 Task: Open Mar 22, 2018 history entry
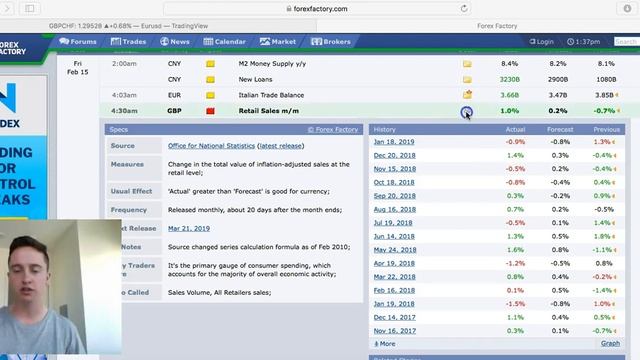point(394,277)
